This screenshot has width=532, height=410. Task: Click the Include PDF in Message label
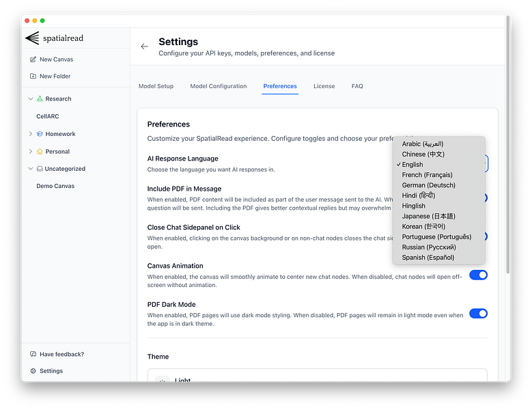coord(184,189)
